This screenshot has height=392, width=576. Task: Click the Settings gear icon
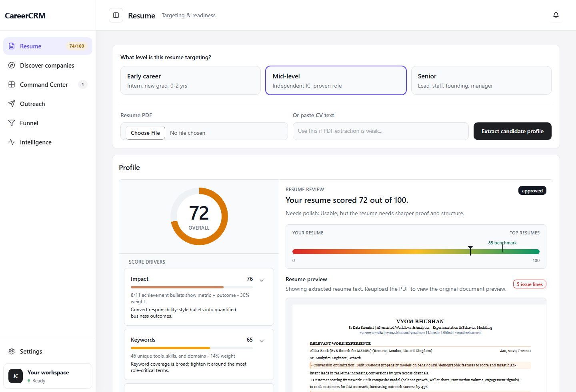12,351
